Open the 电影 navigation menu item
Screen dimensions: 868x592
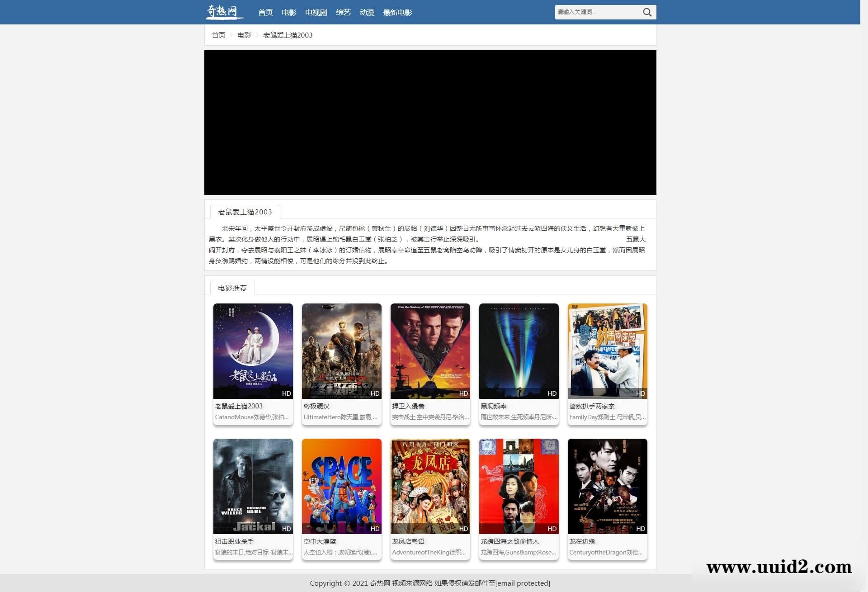(289, 13)
